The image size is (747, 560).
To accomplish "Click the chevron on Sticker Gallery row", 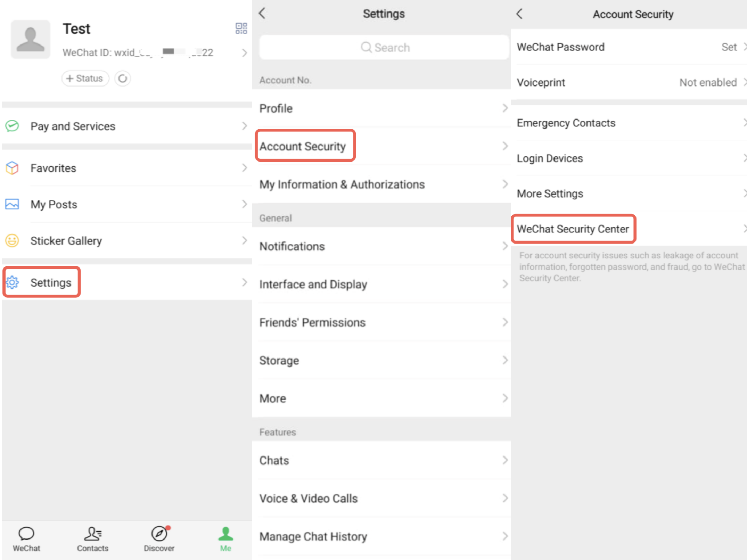I will coord(245,240).
